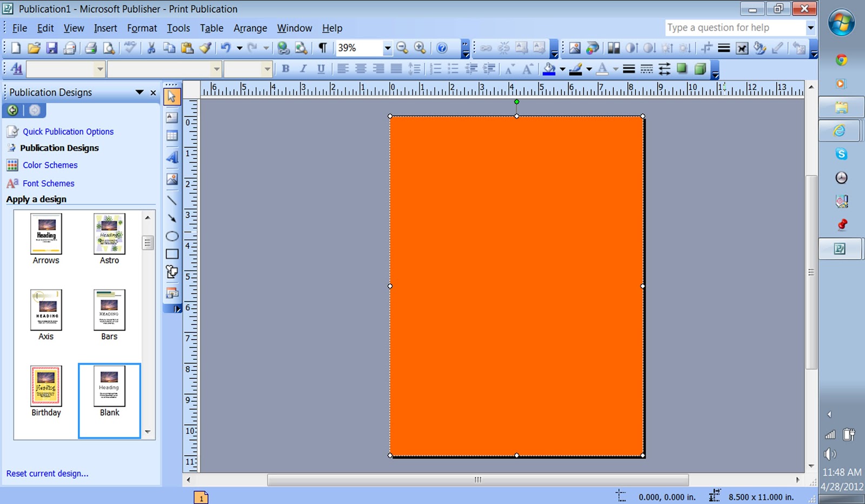Open Color Schemes in the task pane
The height and width of the screenshot is (504, 865).
(x=50, y=165)
